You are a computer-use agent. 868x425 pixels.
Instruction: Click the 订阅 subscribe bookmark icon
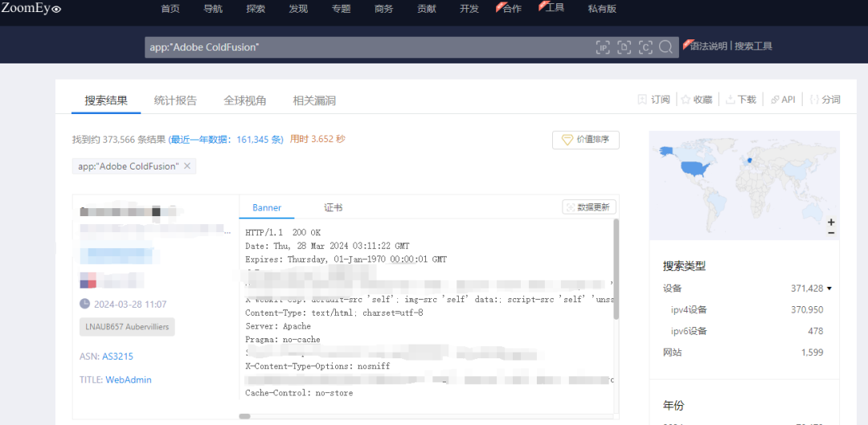[642, 100]
